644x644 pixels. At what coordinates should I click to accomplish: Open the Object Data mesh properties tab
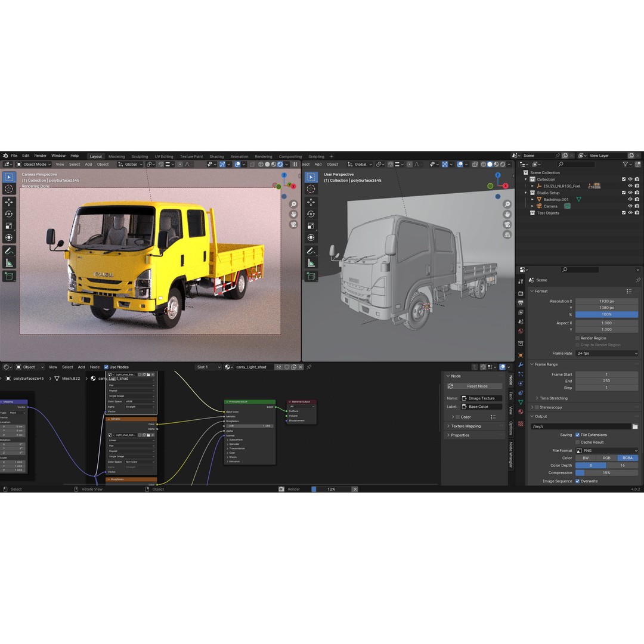click(x=521, y=402)
